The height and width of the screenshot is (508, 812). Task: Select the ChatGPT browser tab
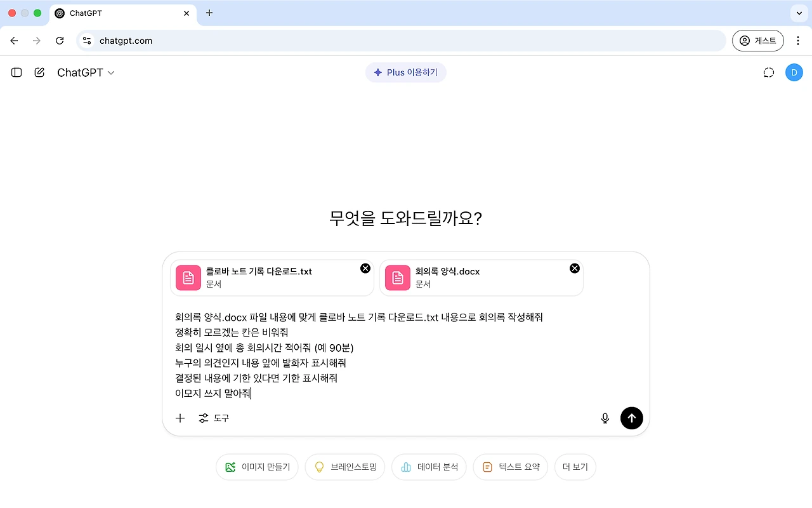pos(124,13)
